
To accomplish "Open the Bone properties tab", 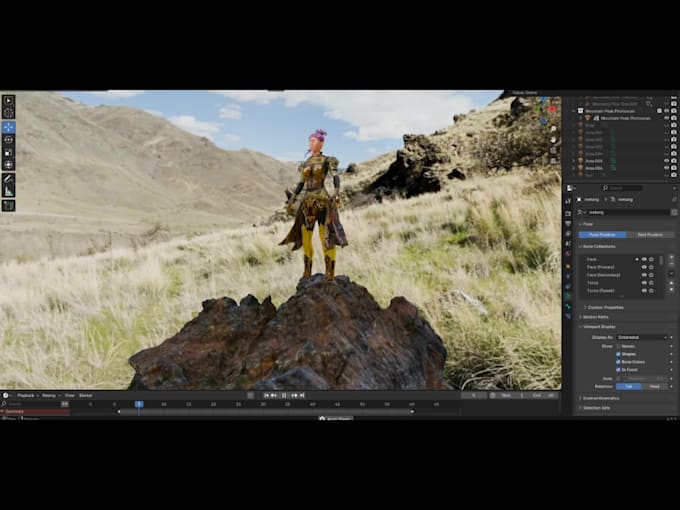I will [x=568, y=307].
